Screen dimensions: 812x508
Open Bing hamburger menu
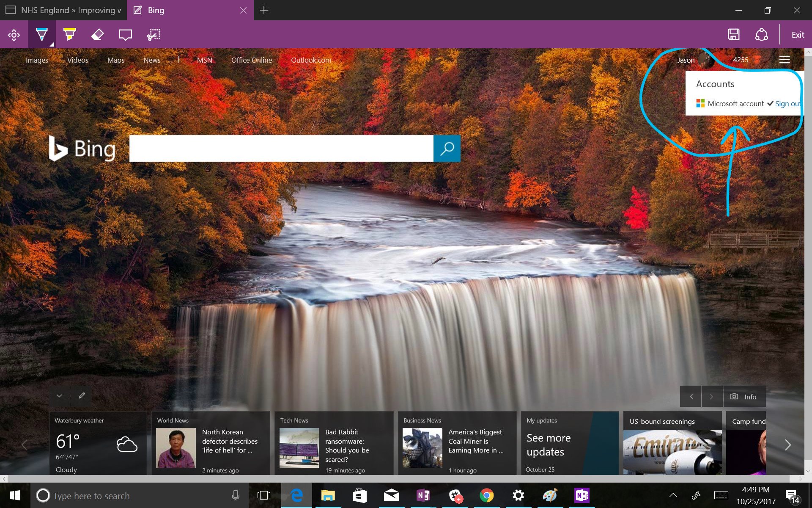coord(785,60)
